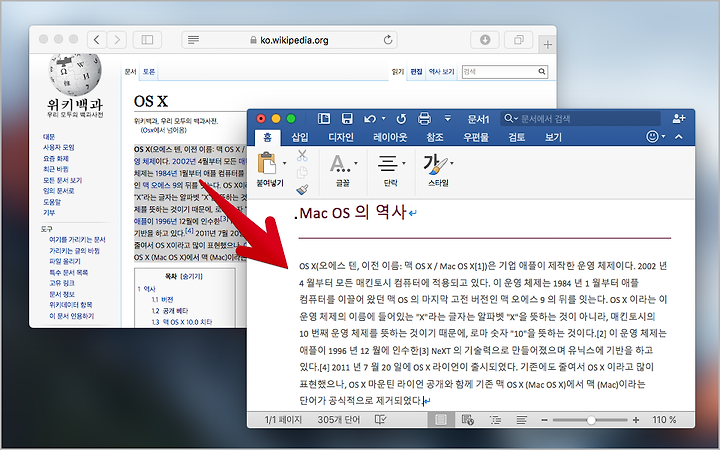The width and height of the screenshot is (720, 450).
Task: Zoom out with the minus button
Action: 544,420
